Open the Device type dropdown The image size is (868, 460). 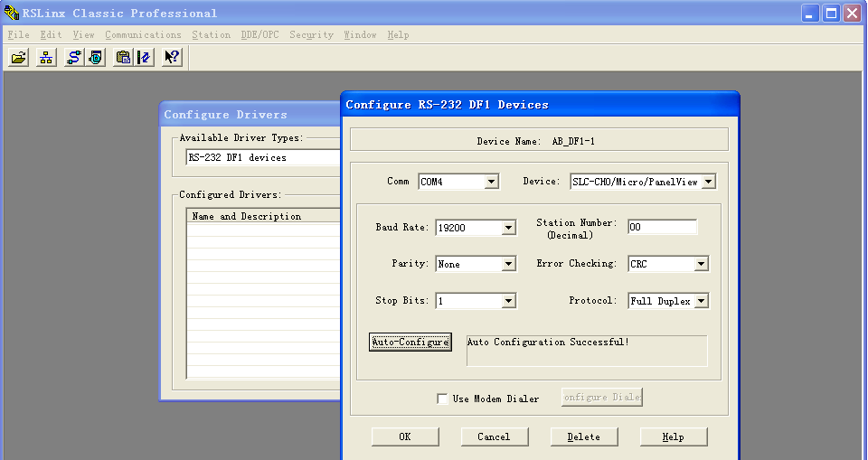(709, 182)
